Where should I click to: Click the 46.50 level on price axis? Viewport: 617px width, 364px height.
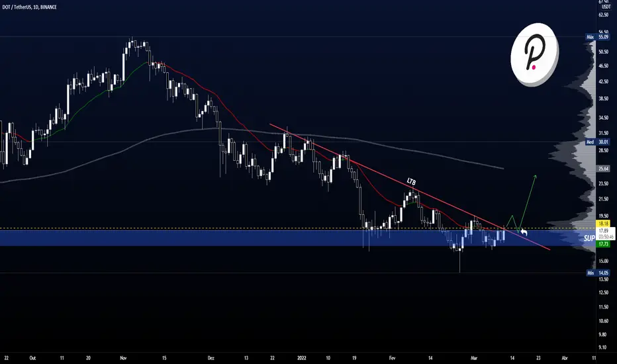[x=603, y=66]
